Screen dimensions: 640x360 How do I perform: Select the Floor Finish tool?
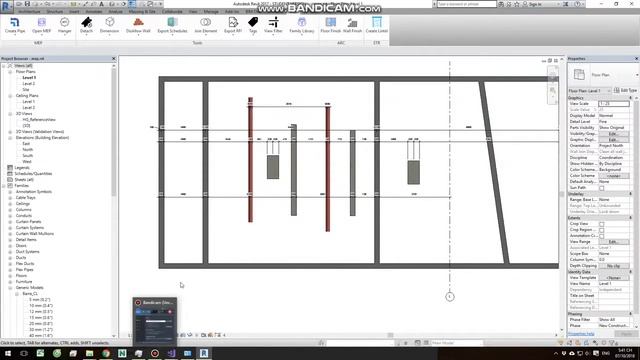click(331, 25)
